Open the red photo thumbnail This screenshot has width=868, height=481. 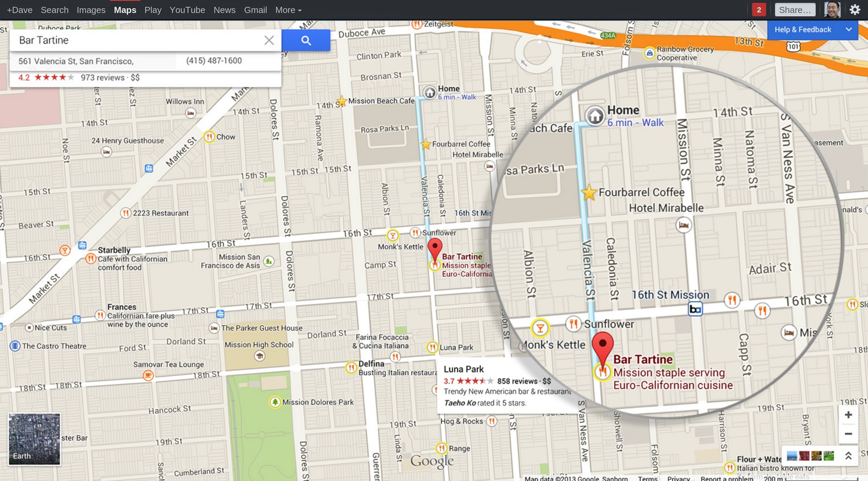click(805, 456)
